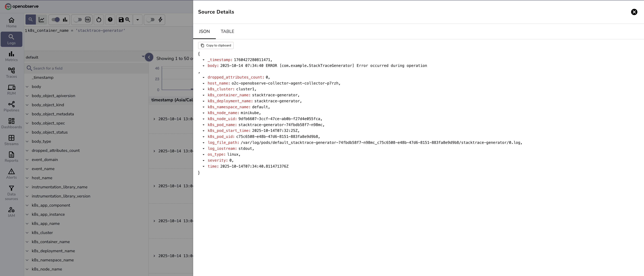644x276 pixels.
Task: Select the visualize chart mode
Action: (x=42, y=20)
